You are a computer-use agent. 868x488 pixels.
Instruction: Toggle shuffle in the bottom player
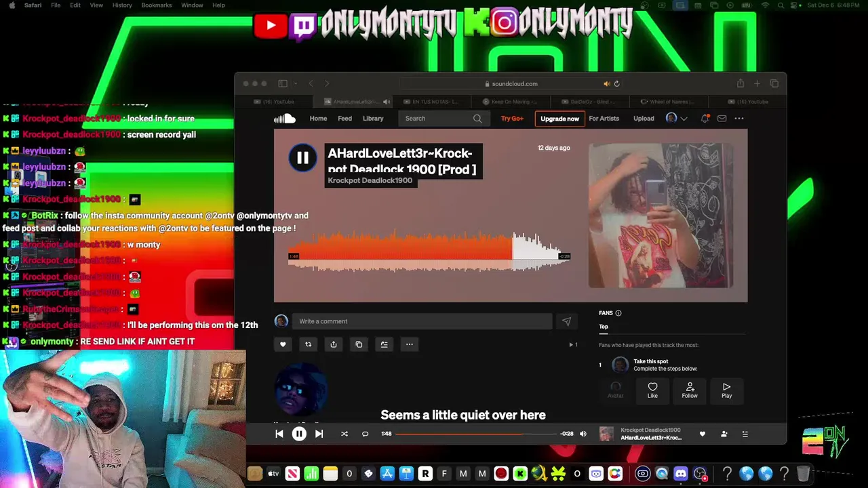coord(344,434)
